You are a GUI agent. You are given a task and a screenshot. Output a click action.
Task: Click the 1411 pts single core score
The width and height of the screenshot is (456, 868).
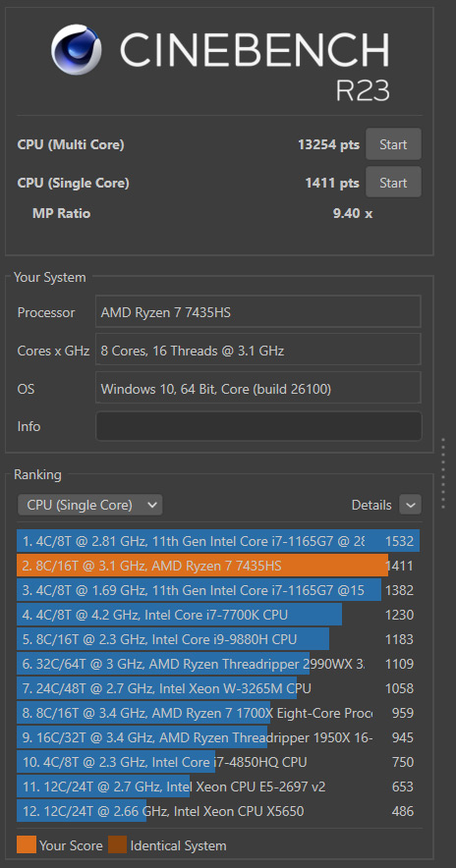[332, 183]
